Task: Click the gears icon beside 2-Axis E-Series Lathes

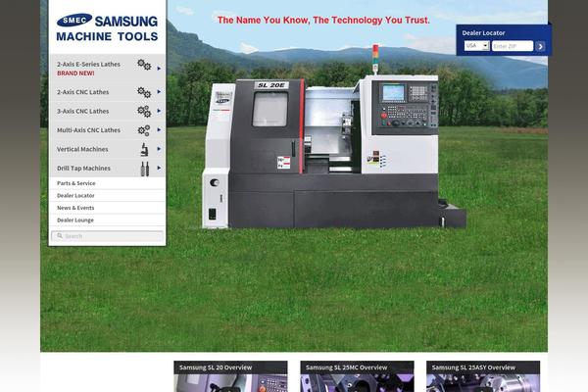Action: click(x=144, y=65)
